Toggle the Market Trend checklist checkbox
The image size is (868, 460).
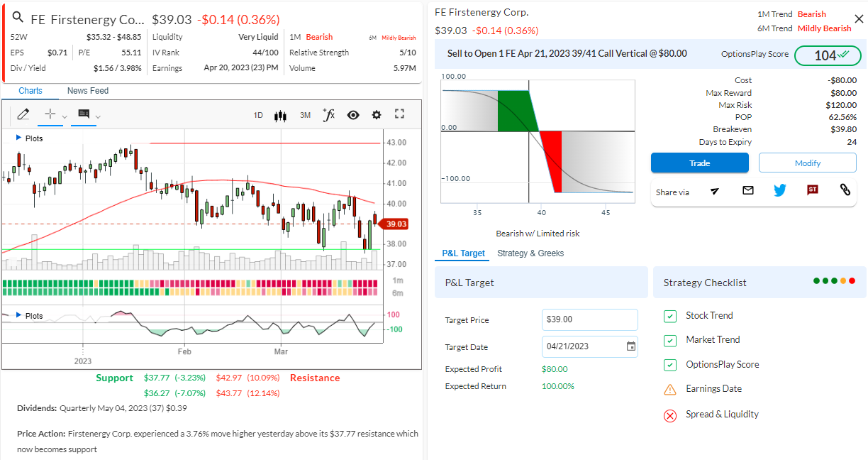[x=670, y=340]
